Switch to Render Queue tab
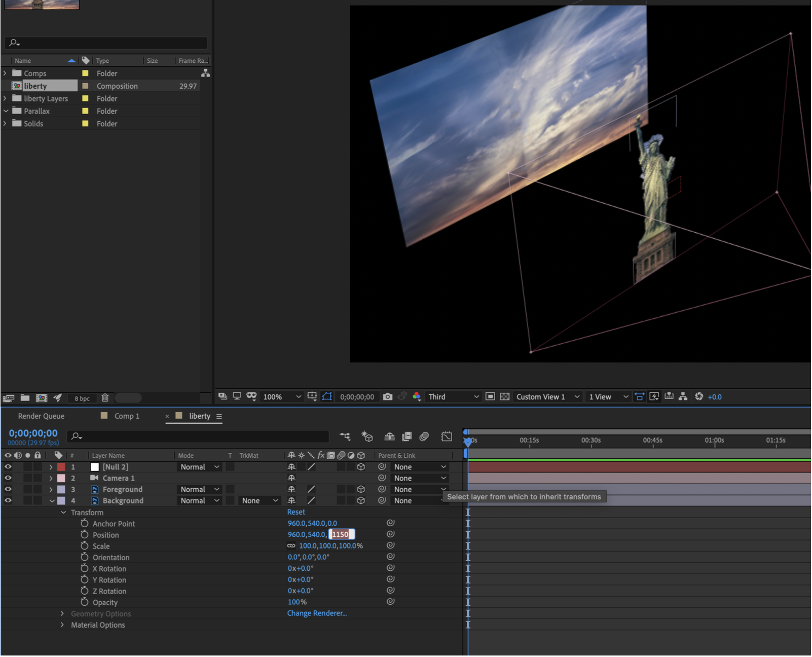The image size is (812, 657). [x=41, y=416]
